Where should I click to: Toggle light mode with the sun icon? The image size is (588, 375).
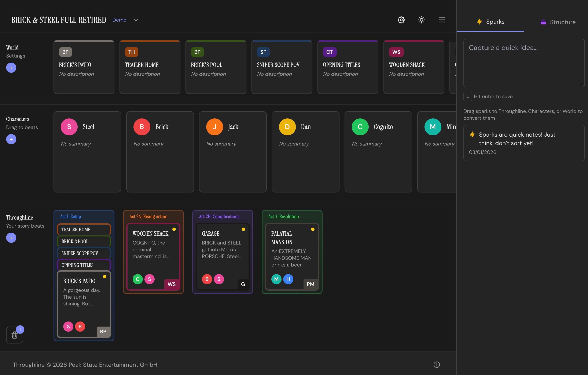point(422,20)
